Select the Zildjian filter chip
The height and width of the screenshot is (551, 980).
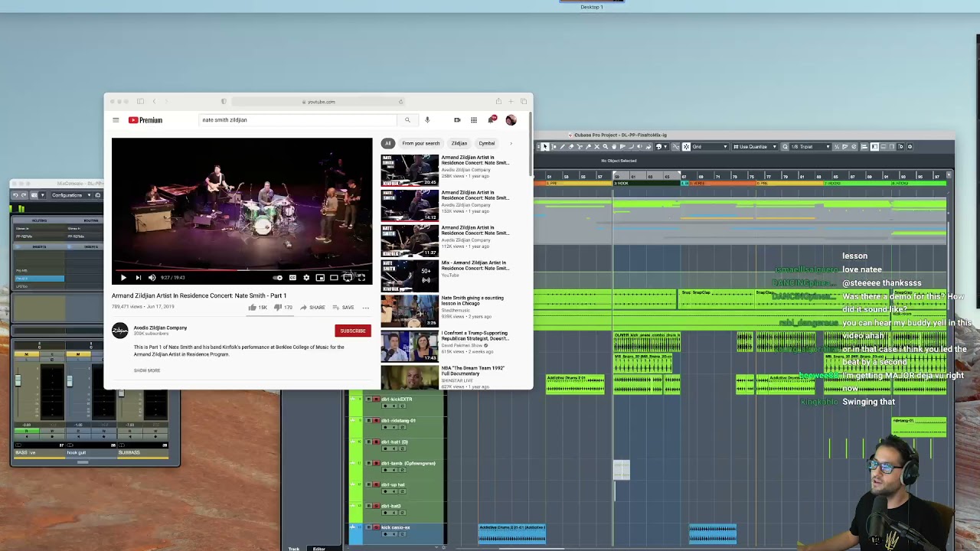pos(459,143)
